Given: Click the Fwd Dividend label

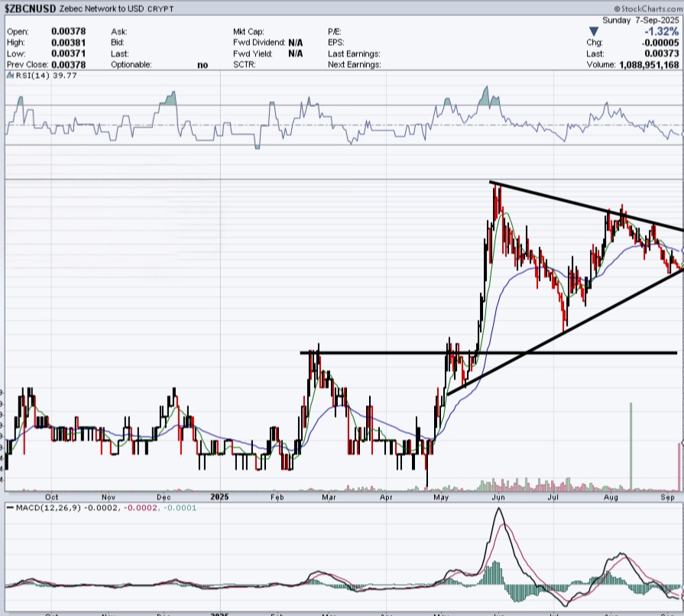Looking at the screenshot, I should [259, 42].
